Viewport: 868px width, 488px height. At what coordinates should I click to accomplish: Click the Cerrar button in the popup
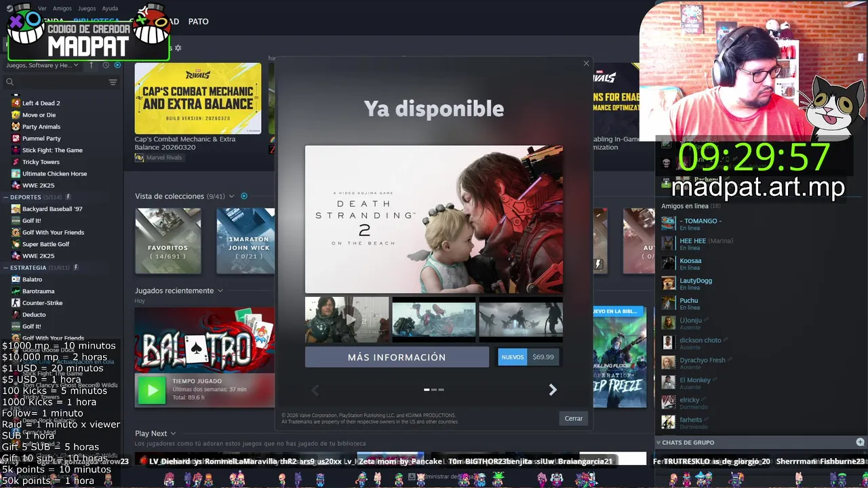pos(574,418)
